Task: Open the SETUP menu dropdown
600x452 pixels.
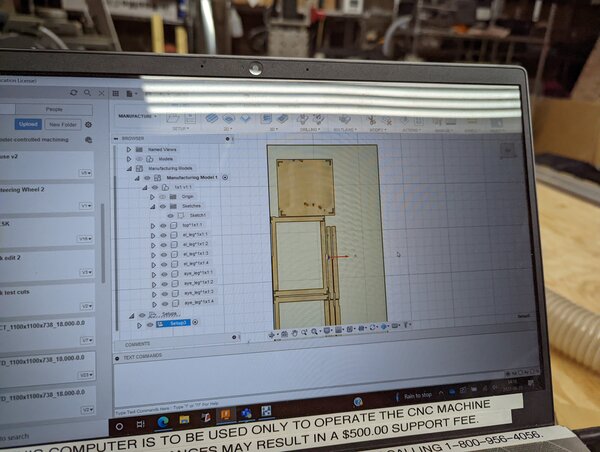Action: (x=180, y=129)
